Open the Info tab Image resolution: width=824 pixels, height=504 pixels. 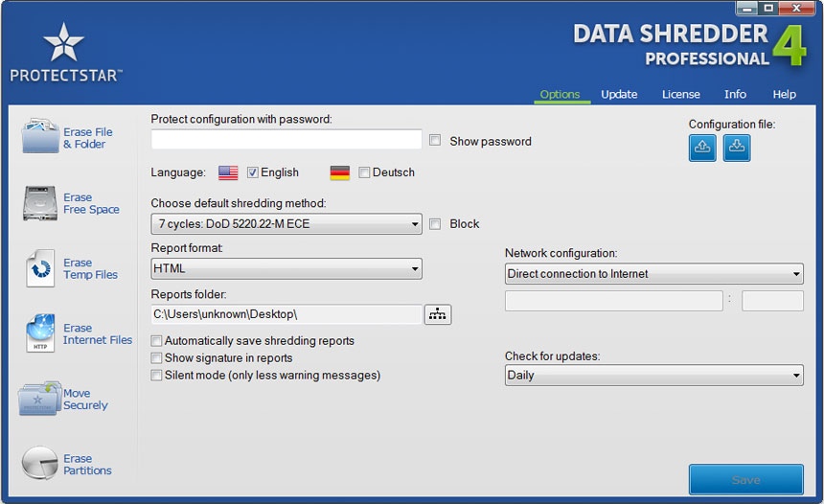coord(735,94)
